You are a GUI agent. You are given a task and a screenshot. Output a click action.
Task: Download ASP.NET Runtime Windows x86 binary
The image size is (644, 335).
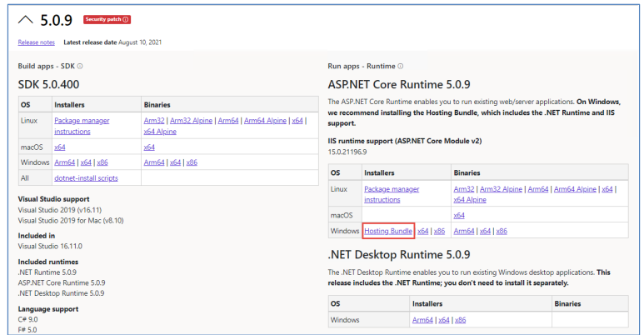click(502, 231)
